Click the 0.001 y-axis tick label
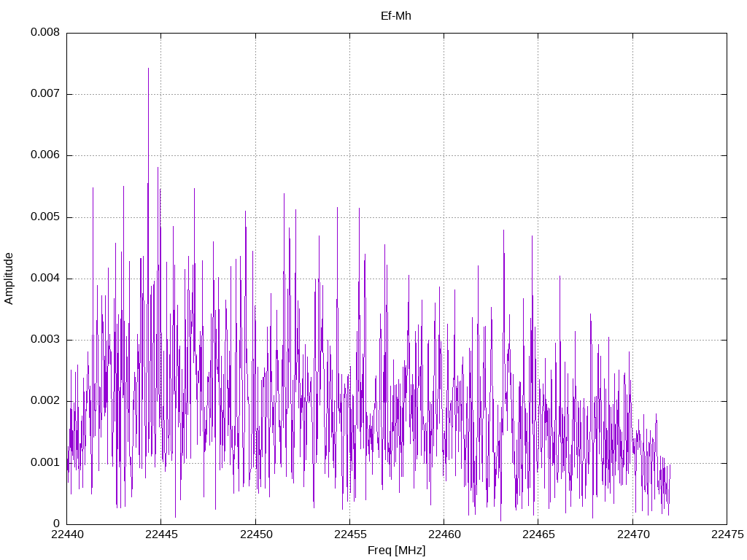 pyautogui.click(x=44, y=462)
